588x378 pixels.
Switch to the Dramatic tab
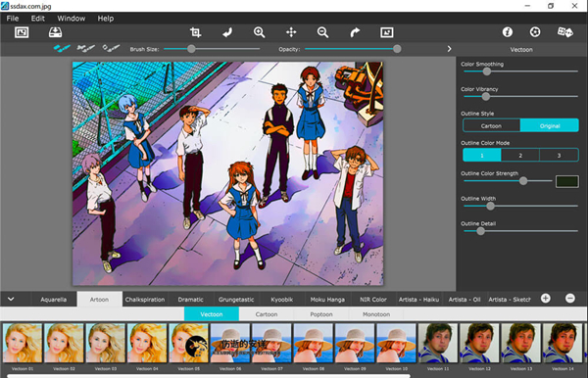click(190, 300)
